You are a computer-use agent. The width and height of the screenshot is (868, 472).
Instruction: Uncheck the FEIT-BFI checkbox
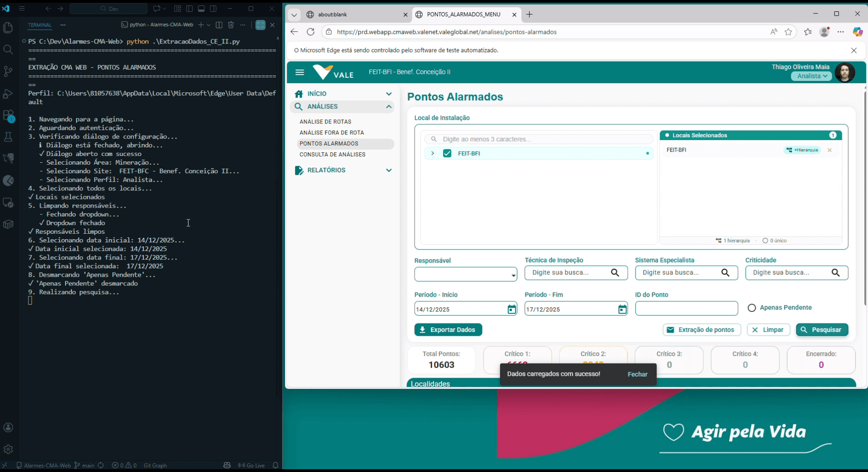[447, 153]
